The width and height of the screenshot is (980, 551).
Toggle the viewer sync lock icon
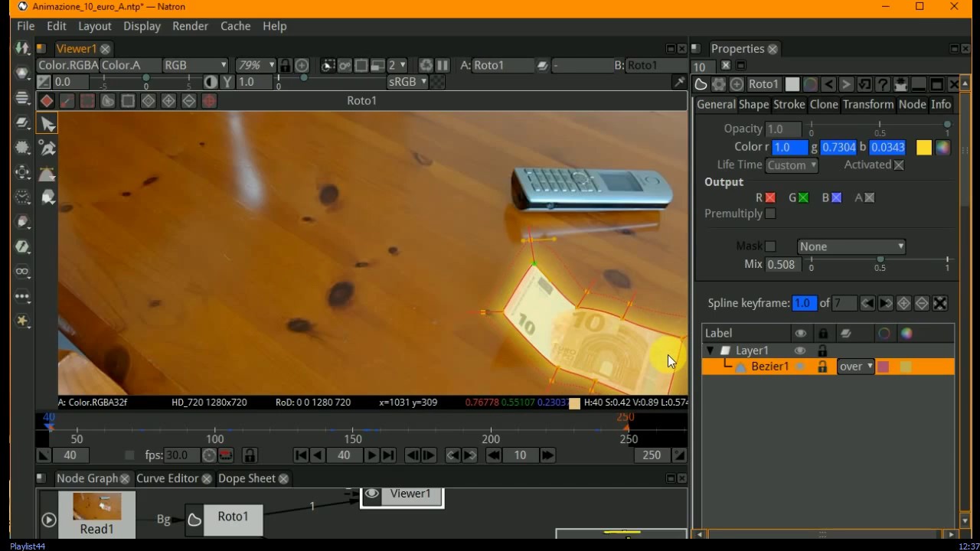click(285, 65)
